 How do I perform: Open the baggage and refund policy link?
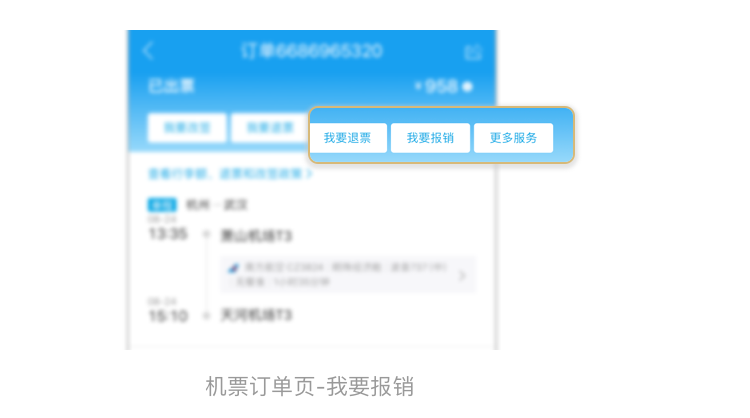click(230, 174)
